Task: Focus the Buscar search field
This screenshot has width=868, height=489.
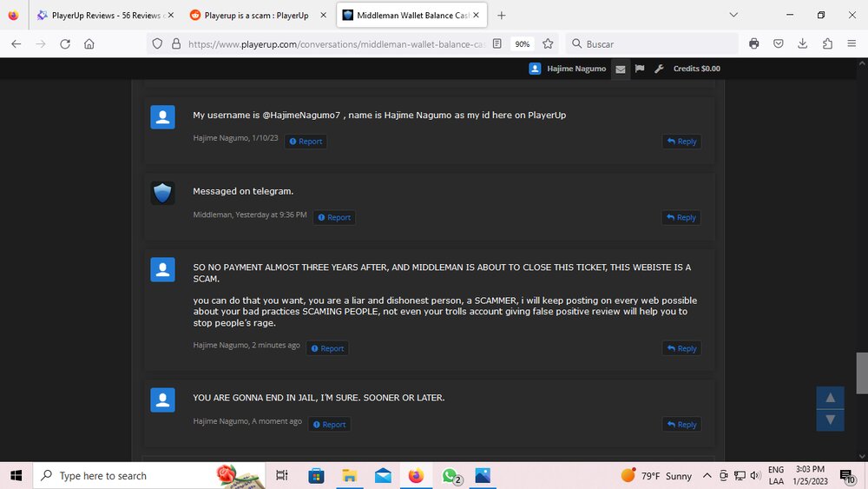Action: pyautogui.click(x=652, y=43)
